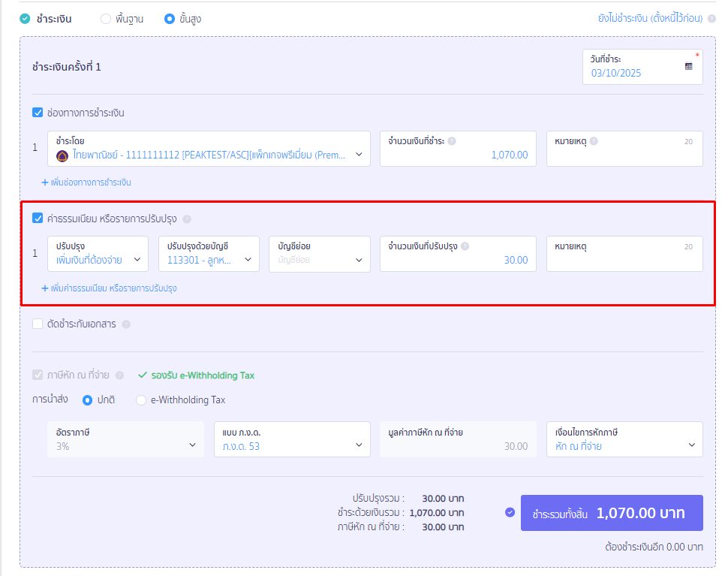Uncheck the ช่องทางการชำระเงิน checkbox
The width and height of the screenshot is (728, 576).
point(38,113)
